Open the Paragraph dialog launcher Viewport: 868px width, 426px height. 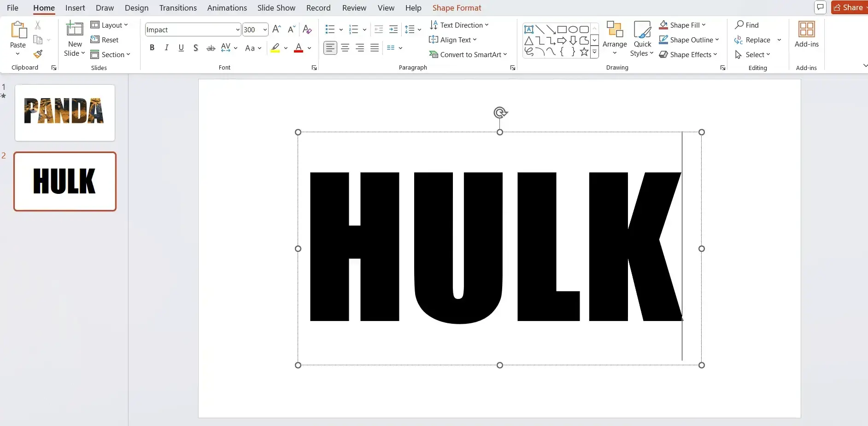[513, 68]
